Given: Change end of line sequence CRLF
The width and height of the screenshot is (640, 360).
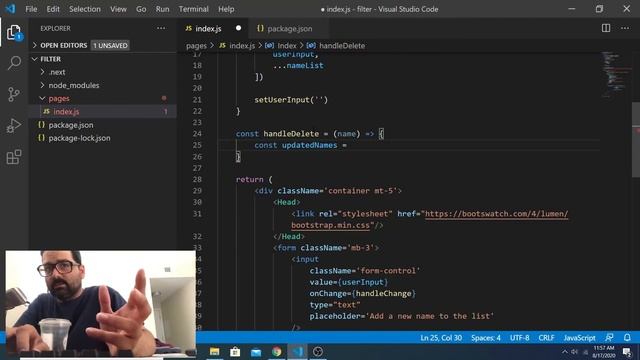Looking at the screenshot, I should 546,338.
